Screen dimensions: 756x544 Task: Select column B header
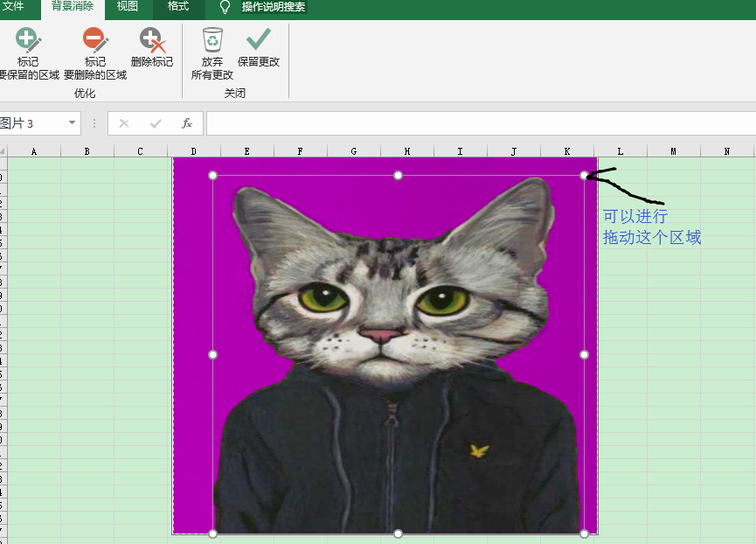point(87,151)
